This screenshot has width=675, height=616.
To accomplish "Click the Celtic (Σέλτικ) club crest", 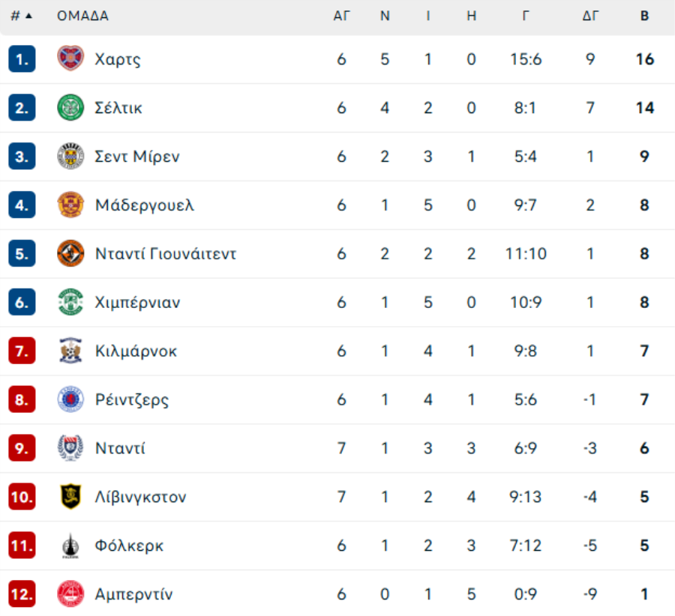I will click(70, 107).
